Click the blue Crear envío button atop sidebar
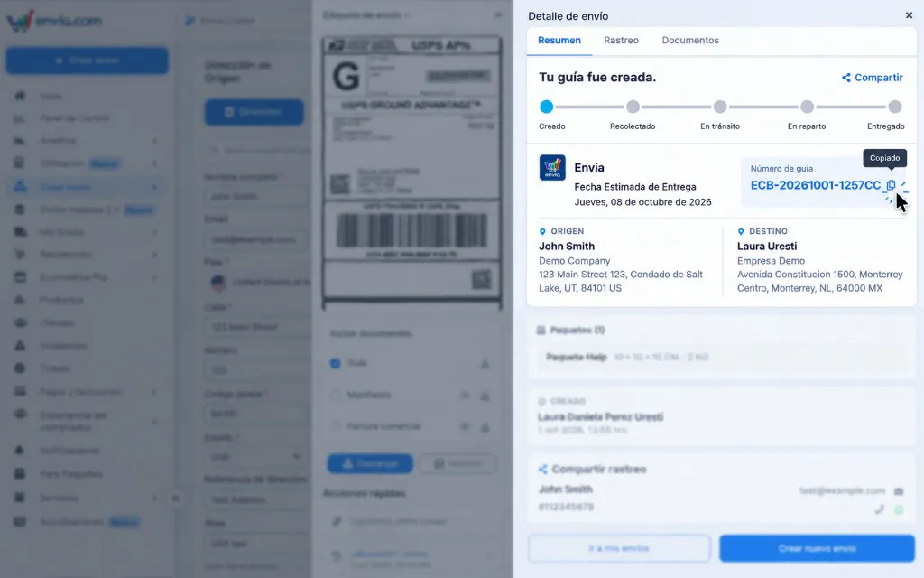Viewport: 924px width, 578px height. coord(88,61)
